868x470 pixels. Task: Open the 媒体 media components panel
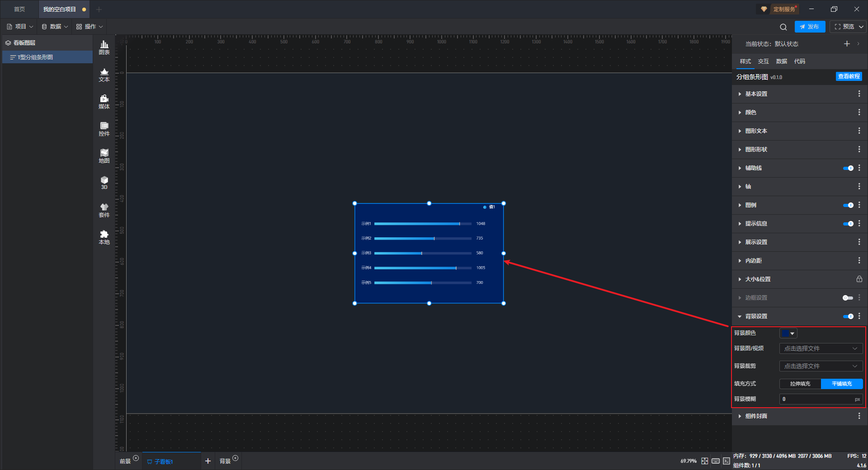104,102
